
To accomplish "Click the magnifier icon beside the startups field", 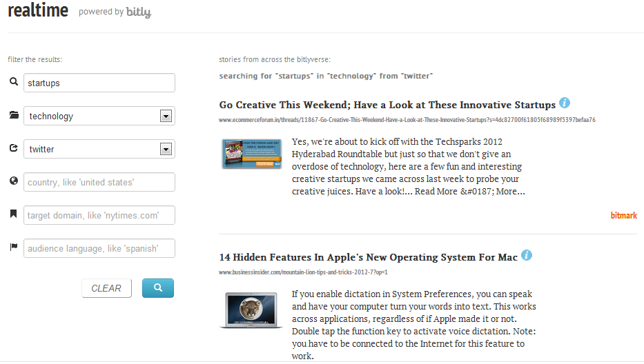I will click(14, 82).
